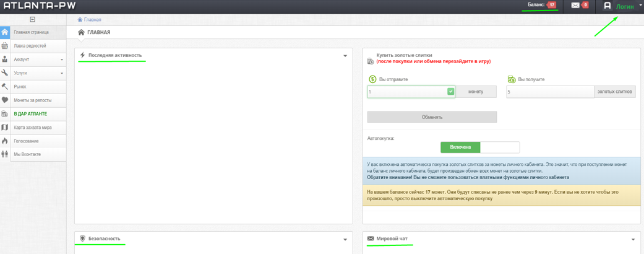Click the shield icon of Безопасность panel

click(82, 239)
